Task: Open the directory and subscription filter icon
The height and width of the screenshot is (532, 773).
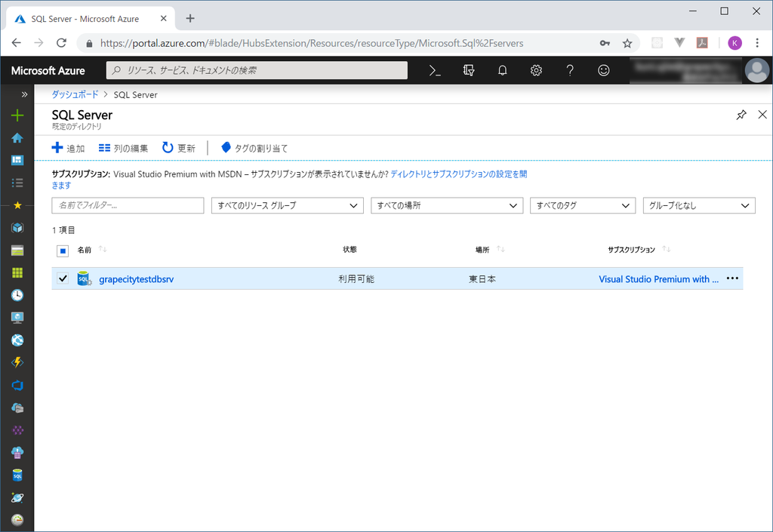Action: 468,70
